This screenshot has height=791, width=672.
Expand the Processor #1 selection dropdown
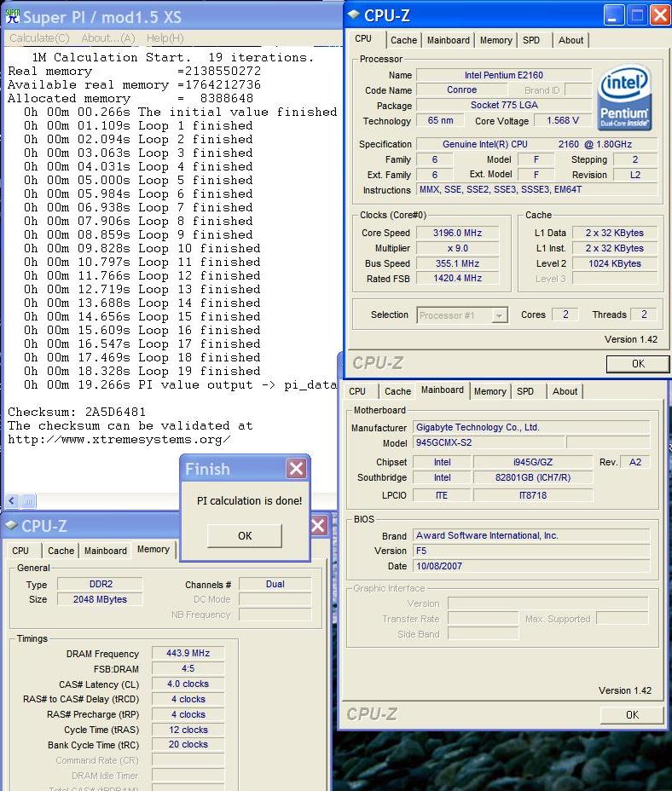pos(499,315)
